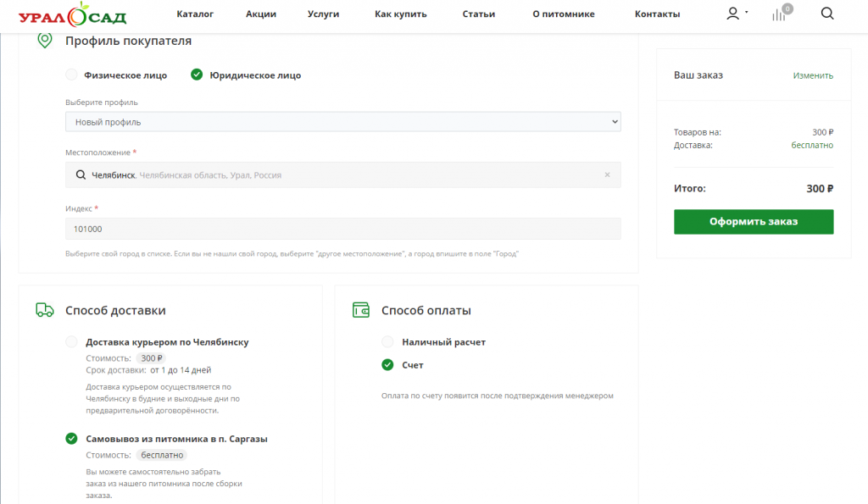
Task: Open the compare items chart icon
Action: [778, 14]
